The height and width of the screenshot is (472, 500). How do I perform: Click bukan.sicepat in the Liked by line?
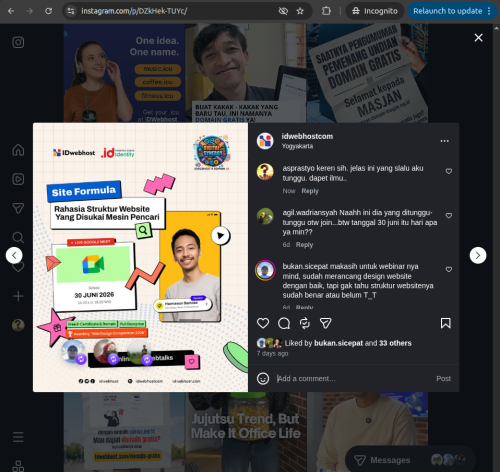tap(338, 343)
